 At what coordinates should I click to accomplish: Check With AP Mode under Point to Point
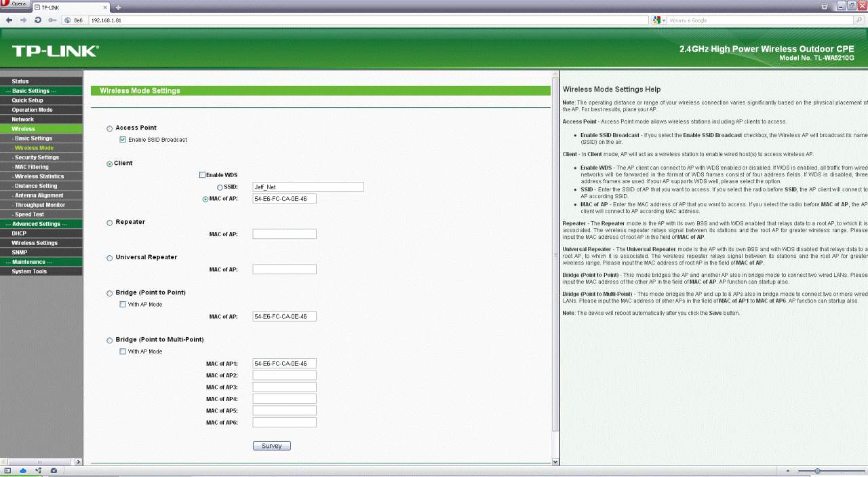(x=123, y=305)
